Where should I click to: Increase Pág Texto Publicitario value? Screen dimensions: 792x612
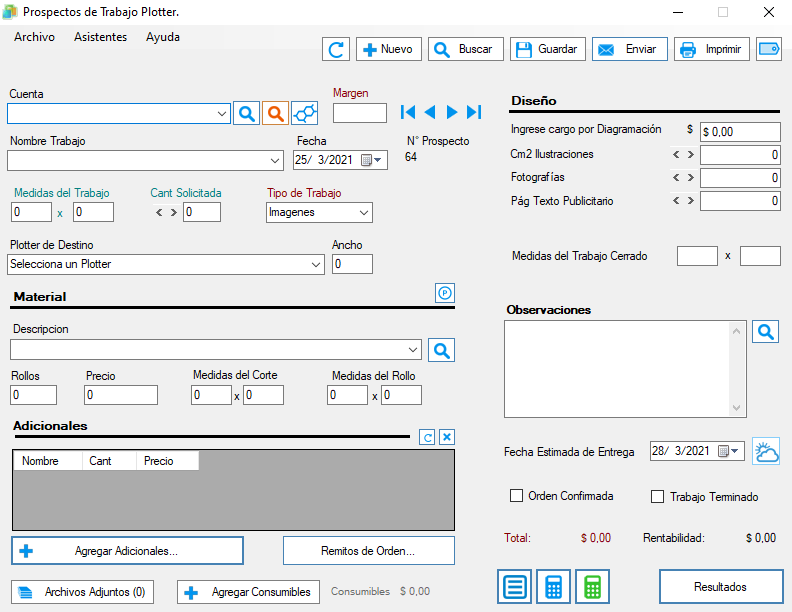690,201
